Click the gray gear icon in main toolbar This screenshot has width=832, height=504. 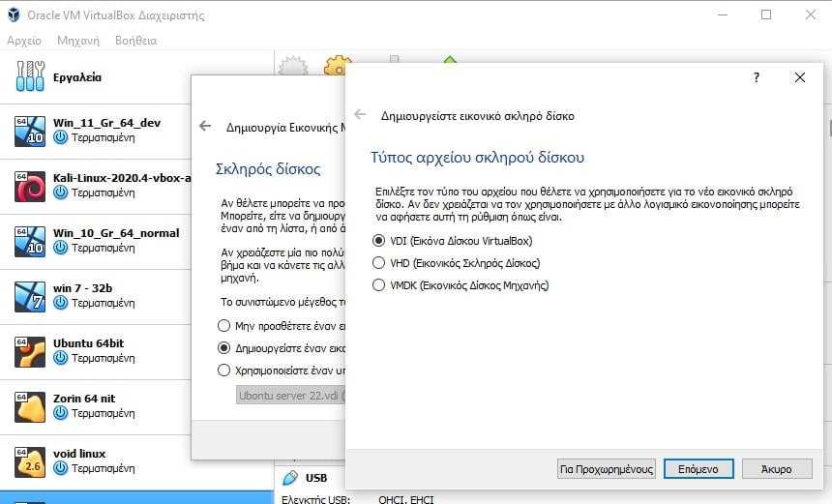click(293, 67)
